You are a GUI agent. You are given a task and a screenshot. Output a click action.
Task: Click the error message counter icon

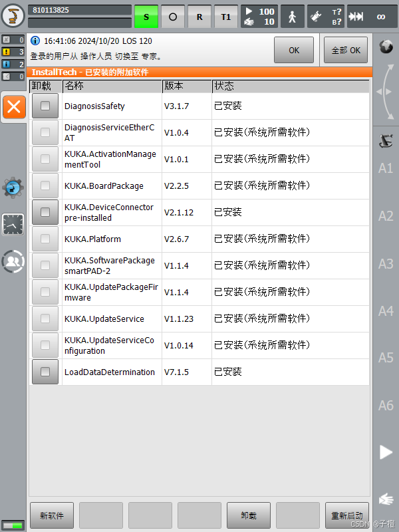13,40
